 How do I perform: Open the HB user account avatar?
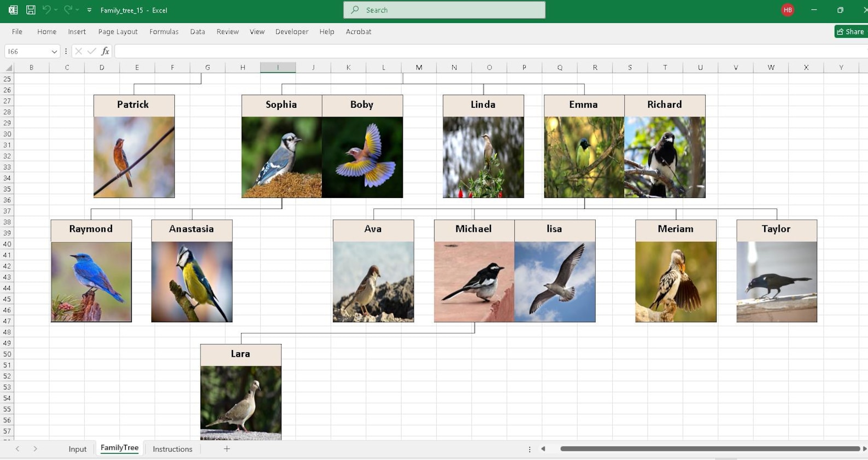[x=788, y=10]
